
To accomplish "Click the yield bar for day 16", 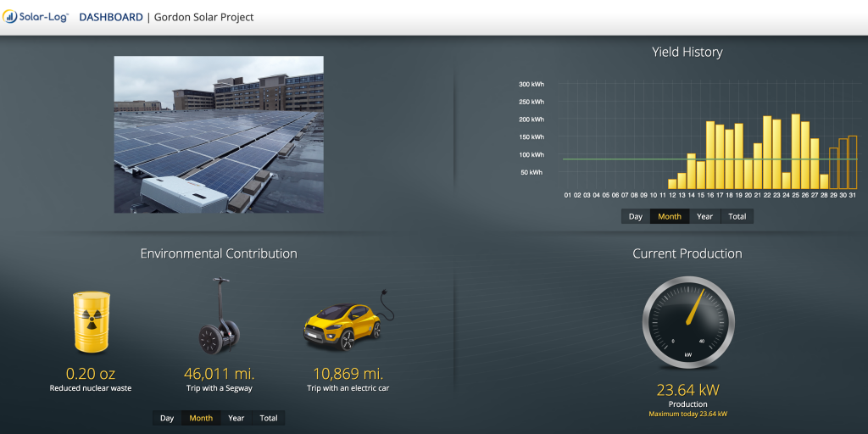I will [x=710, y=155].
